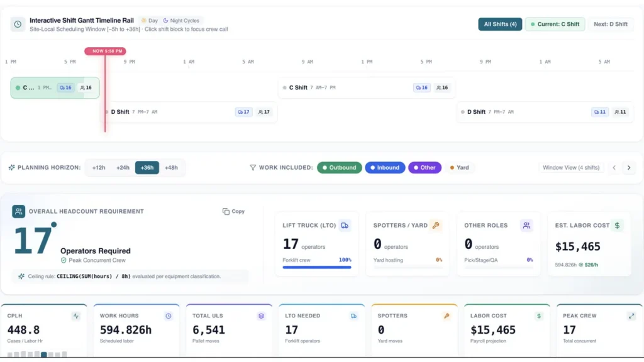
Task: Click the sparkle icon in the ceiling rule note
Action: coord(21,277)
